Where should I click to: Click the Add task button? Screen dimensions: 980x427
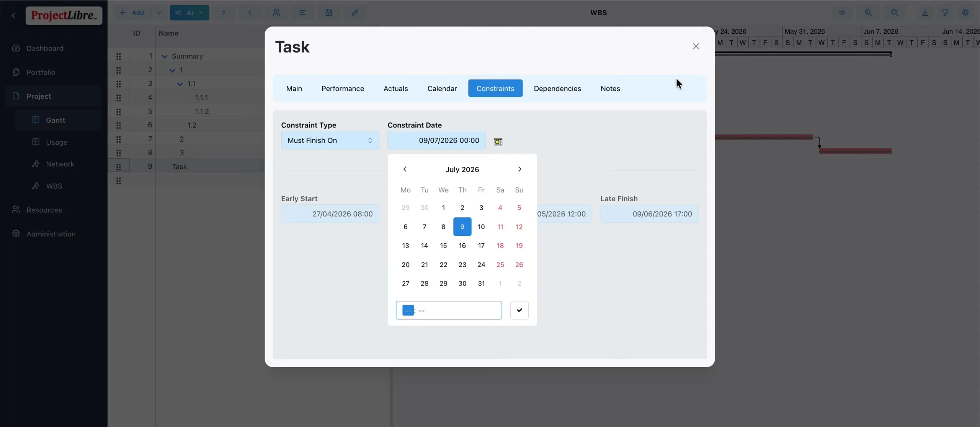pyautogui.click(x=132, y=13)
